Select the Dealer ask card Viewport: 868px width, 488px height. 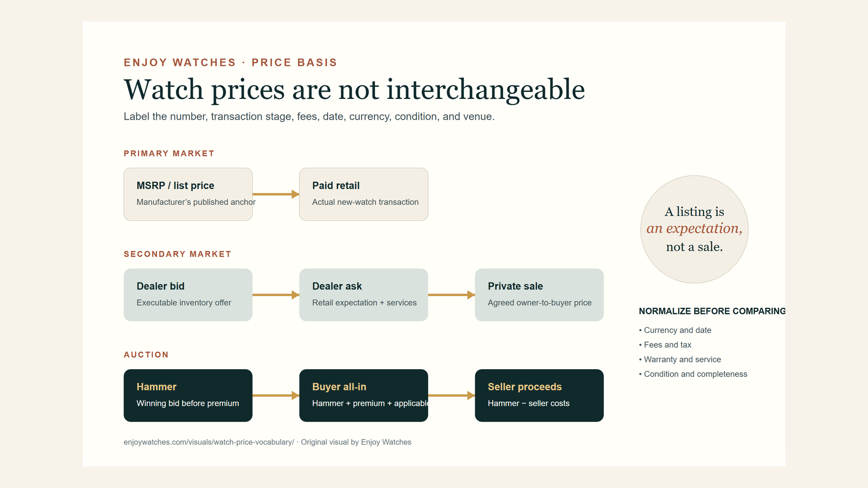pos(363,295)
